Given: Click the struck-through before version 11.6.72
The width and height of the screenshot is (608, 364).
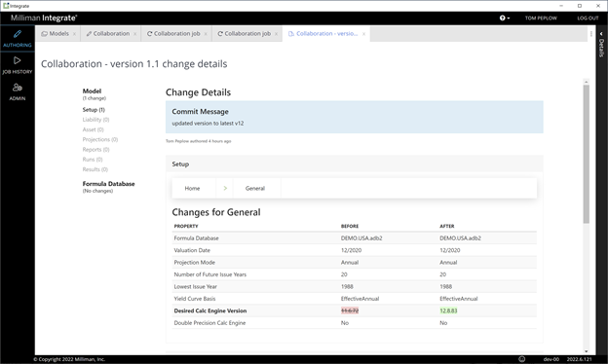Looking at the screenshot, I should pos(350,310).
